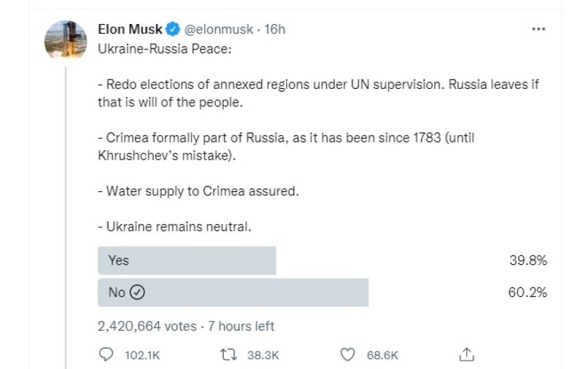The image size is (588, 369).
Task: Click the 102.1K reply count
Action: [x=142, y=355]
